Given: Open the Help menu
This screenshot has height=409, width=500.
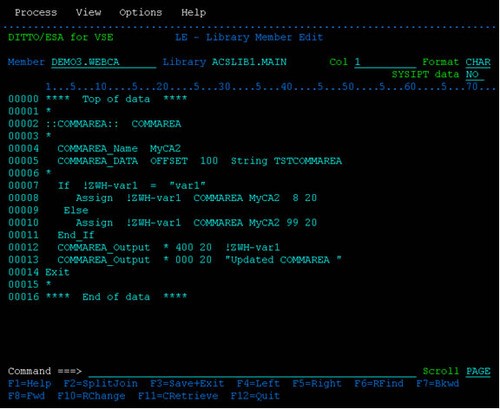Looking at the screenshot, I should click(193, 13).
